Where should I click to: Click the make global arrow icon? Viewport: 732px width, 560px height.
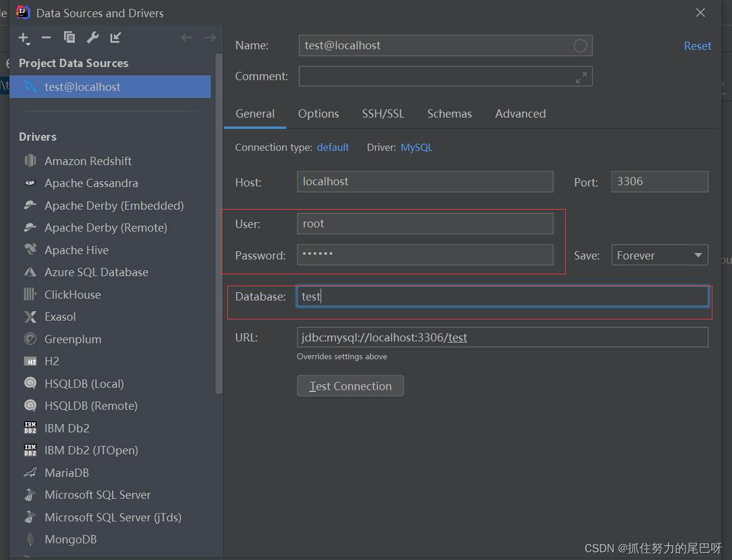click(116, 38)
